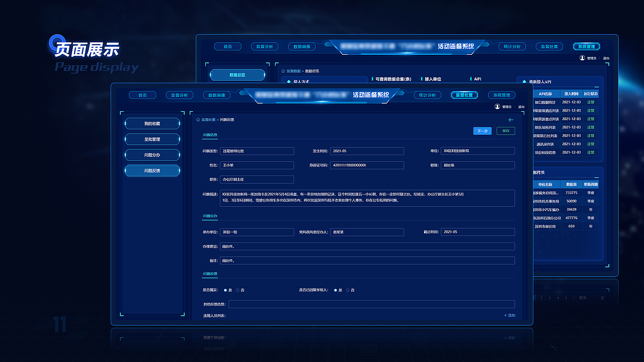Click the 问题描述 text area
The height and width of the screenshot is (362, 644).
pos(367,198)
